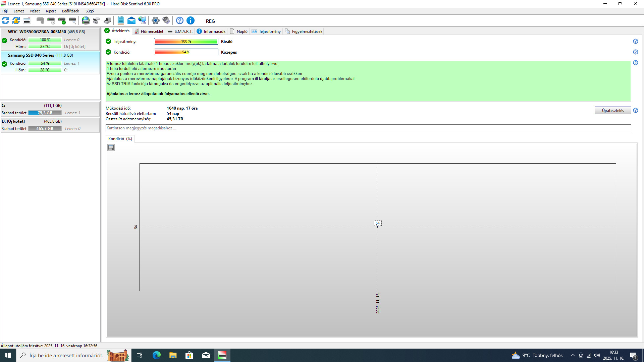Click the save icon above condition graph
Screen dimensions: 644x362
pyautogui.click(x=111, y=147)
